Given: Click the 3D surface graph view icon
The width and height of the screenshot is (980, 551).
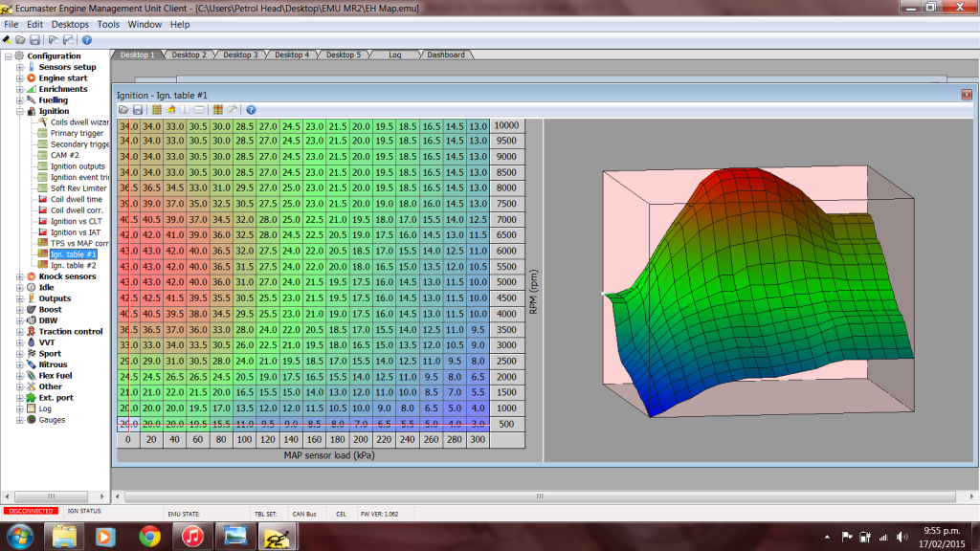Looking at the screenshot, I should click(170, 110).
